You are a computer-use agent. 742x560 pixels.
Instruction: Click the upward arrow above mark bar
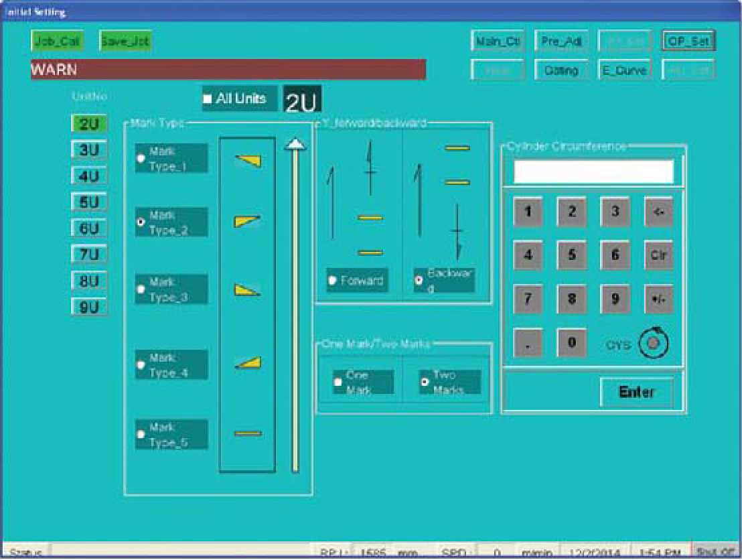pos(294,143)
